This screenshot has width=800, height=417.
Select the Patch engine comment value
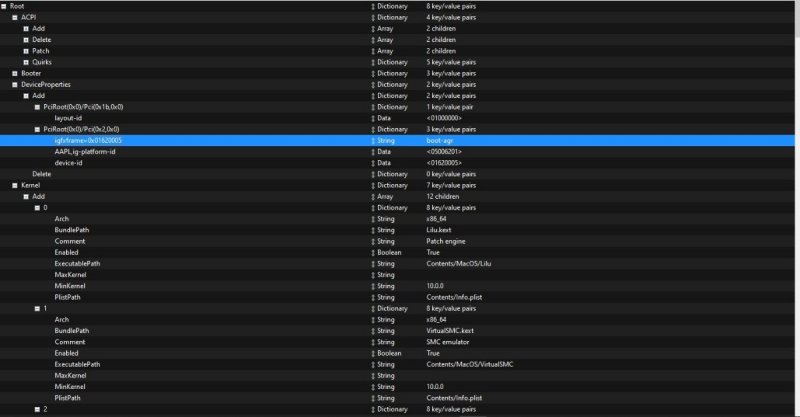coord(446,241)
